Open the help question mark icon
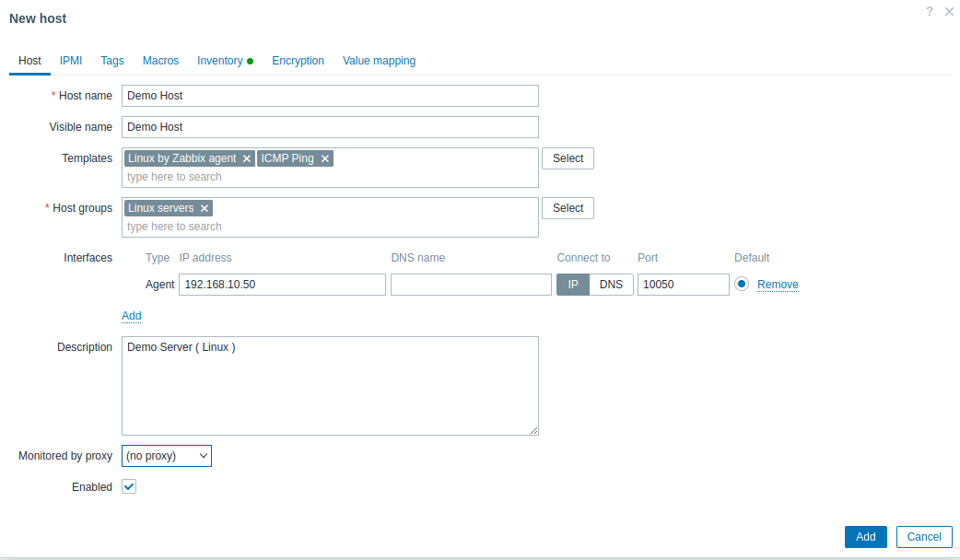Image resolution: width=960 pixels, height=560 pixels. pos(929,11)
